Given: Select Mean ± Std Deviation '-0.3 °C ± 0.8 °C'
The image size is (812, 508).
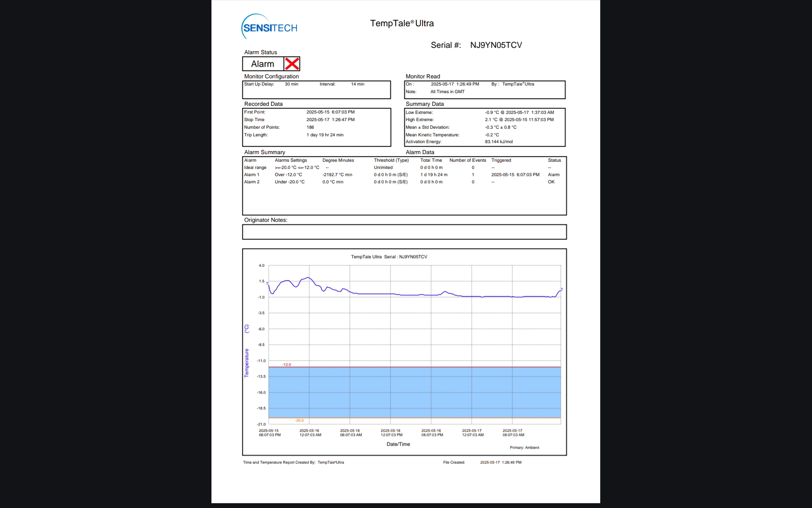Looking at the screenshot, I should (x=501, y=127).
